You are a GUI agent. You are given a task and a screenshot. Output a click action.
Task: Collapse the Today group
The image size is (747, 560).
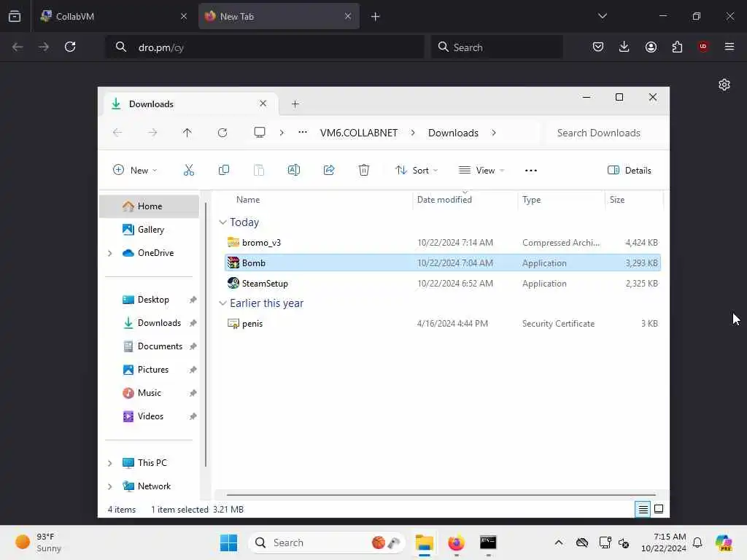pos(222,222)
